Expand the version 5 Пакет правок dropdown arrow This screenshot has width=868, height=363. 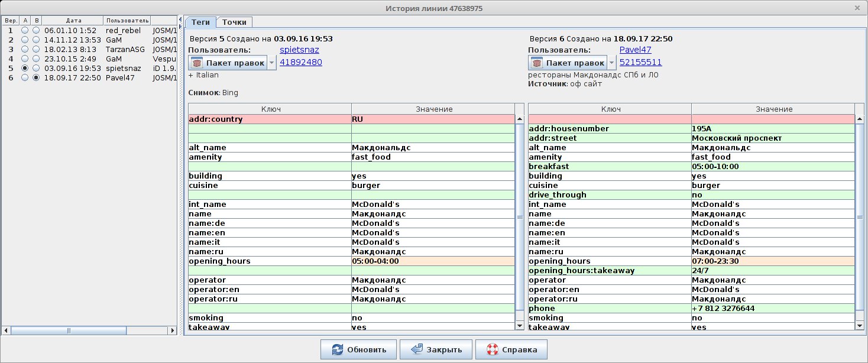coord(272,63)
